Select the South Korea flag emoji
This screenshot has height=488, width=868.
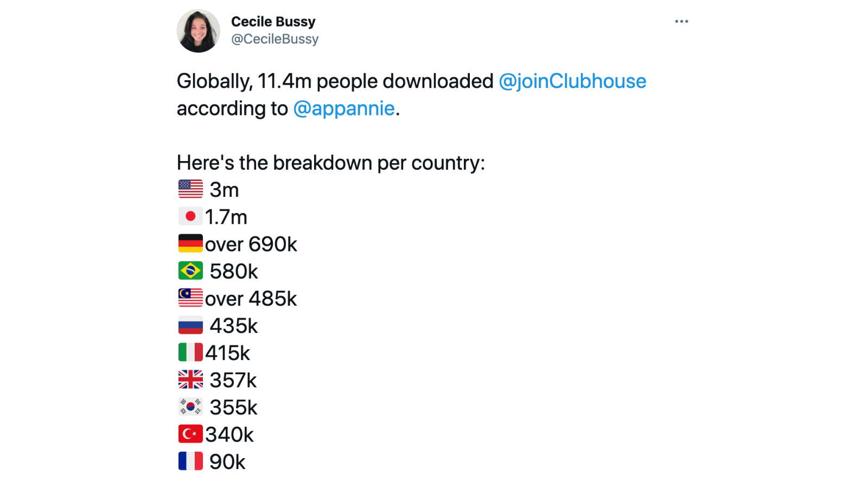(x=190, y=407)
